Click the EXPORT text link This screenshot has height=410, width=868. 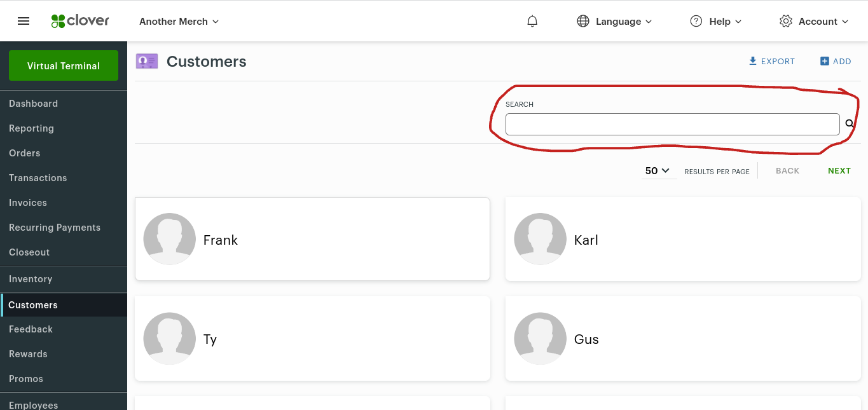(x=778, y=62)
